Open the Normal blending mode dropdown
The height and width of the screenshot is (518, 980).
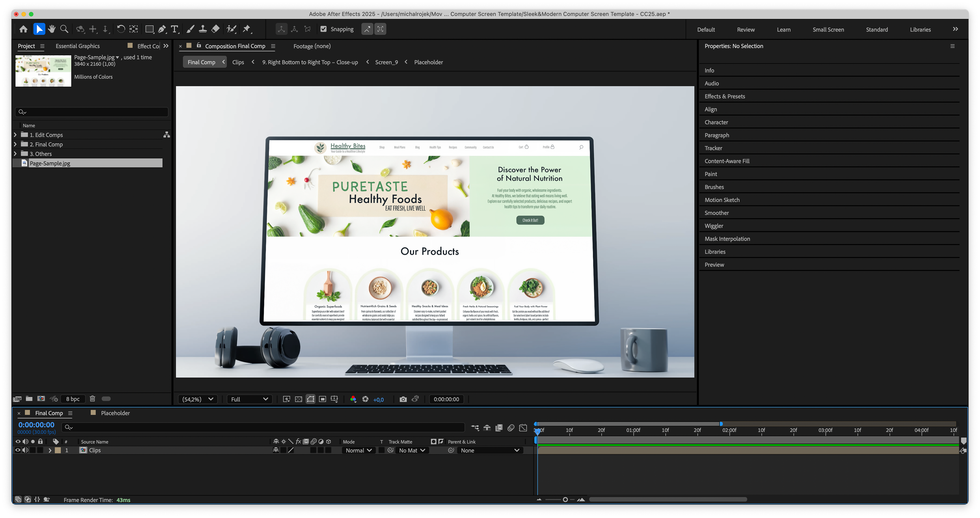pyautogui.click(x=358, y=450)
